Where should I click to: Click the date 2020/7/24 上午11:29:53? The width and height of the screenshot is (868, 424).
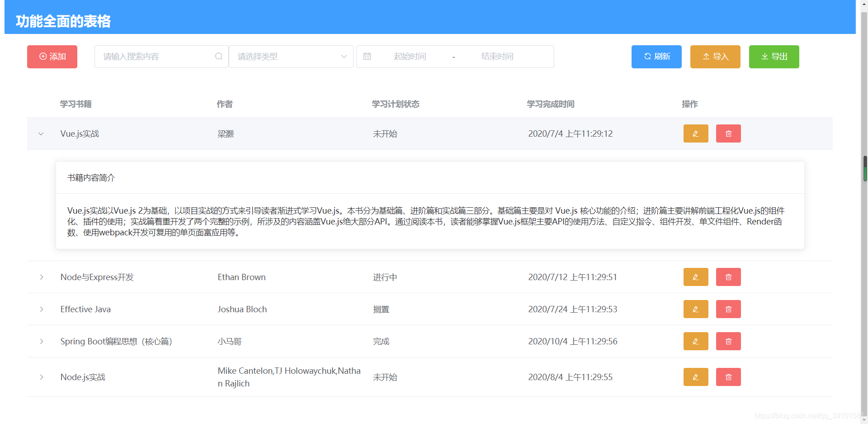click(573, 309)
